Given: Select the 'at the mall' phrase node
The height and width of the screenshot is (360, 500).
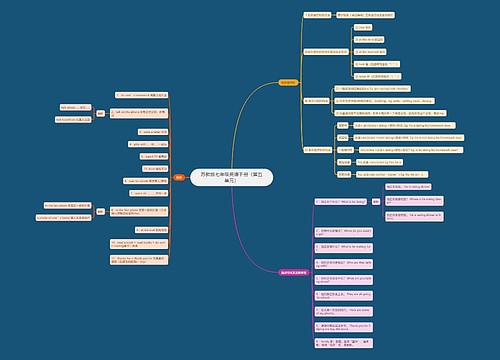Looking at the screenshot, I should pos(152,230).
